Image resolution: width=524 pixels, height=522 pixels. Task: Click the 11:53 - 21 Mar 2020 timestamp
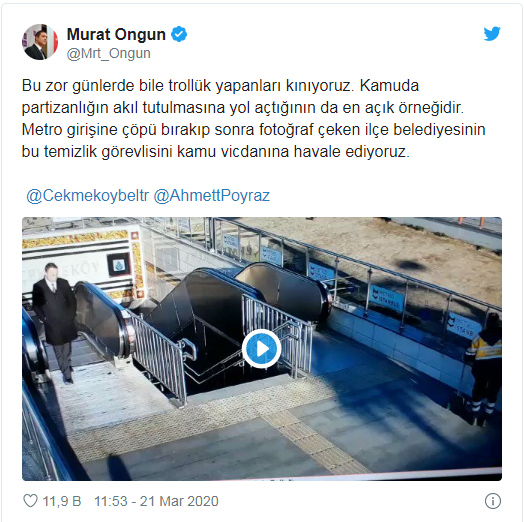click(156, 501)
